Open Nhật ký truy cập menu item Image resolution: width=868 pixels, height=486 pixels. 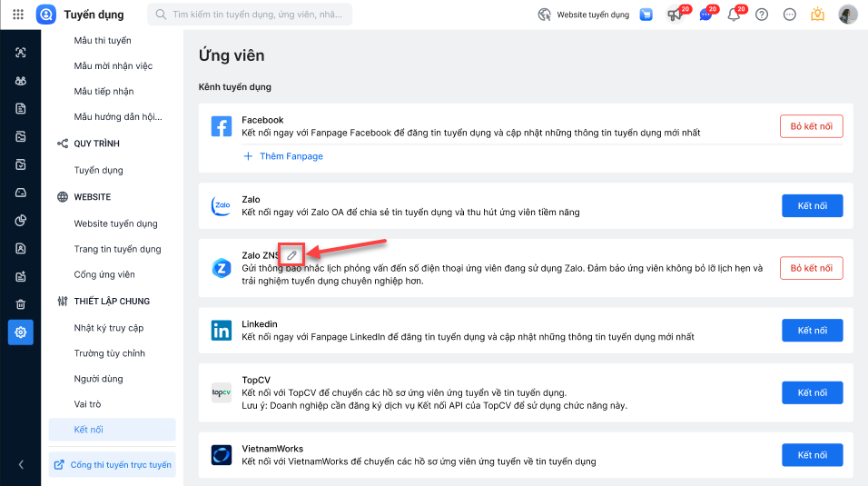109,328
